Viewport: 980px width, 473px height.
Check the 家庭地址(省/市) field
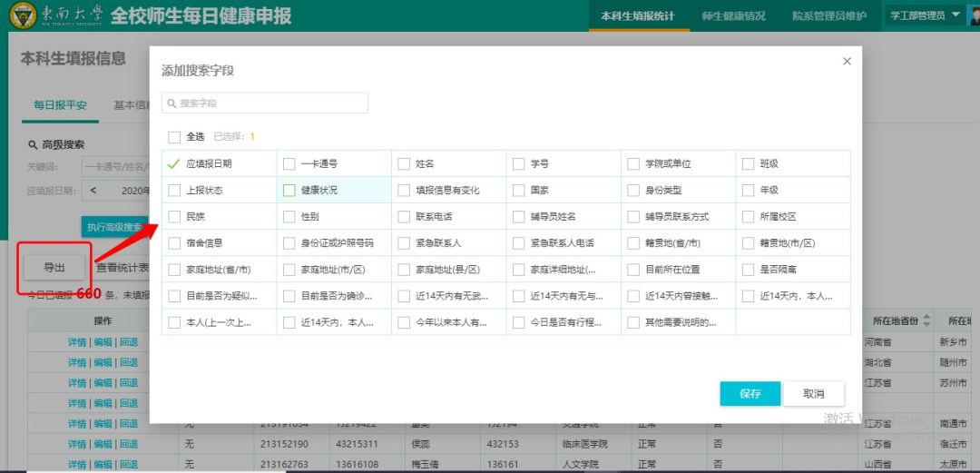(x=174, y=271)
